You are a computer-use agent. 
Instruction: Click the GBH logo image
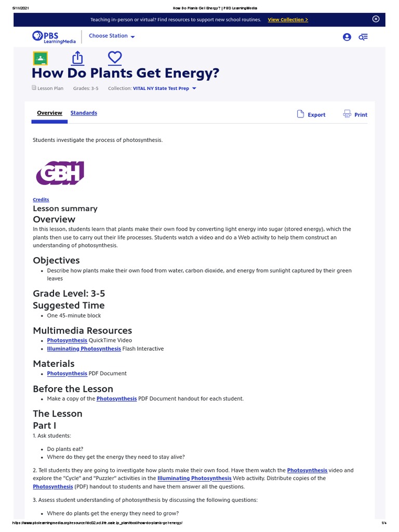[59, 173]
